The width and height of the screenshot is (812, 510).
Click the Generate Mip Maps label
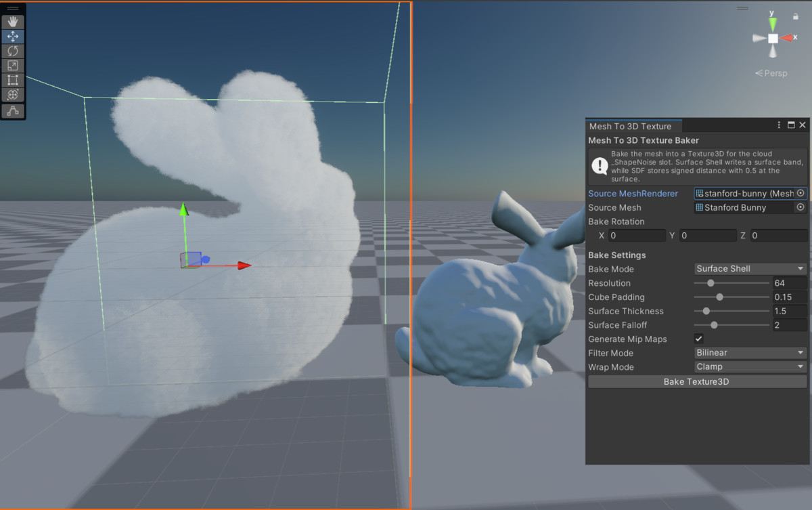point(627,339)
